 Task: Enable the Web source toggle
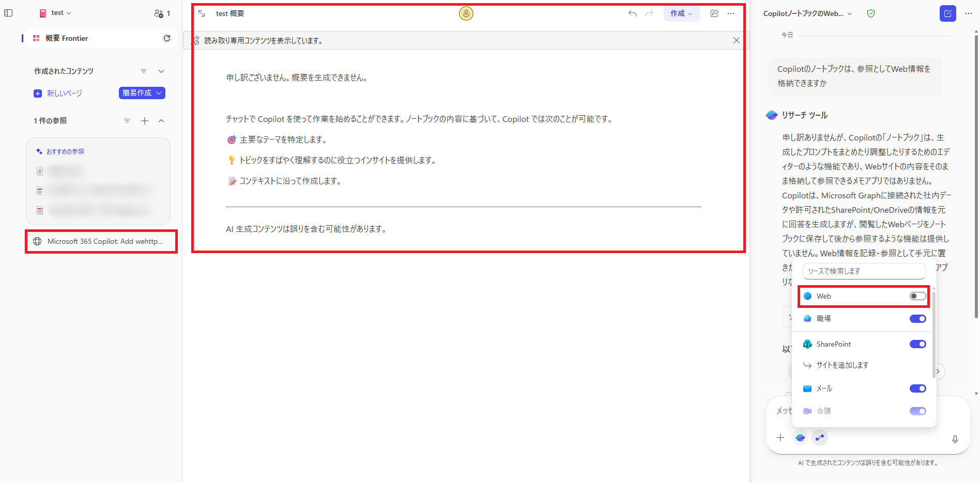[917, 295]
